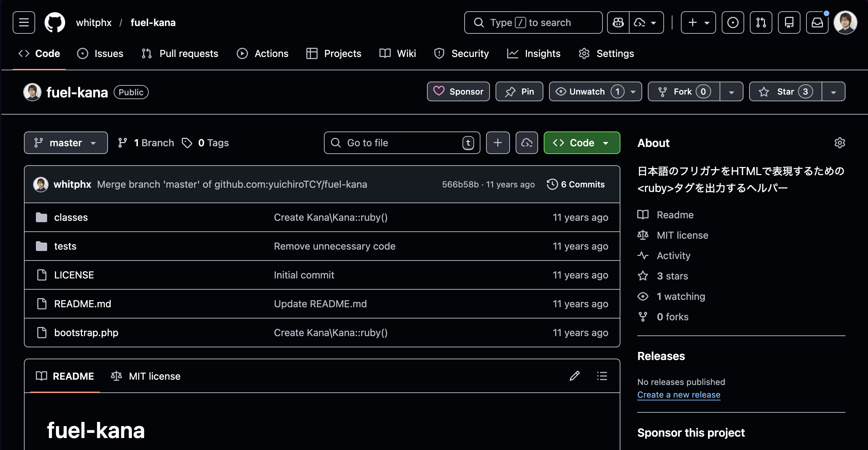Focus the Type / to search box
This screenshot has height=450, width=868.
(x=533, y=22)
